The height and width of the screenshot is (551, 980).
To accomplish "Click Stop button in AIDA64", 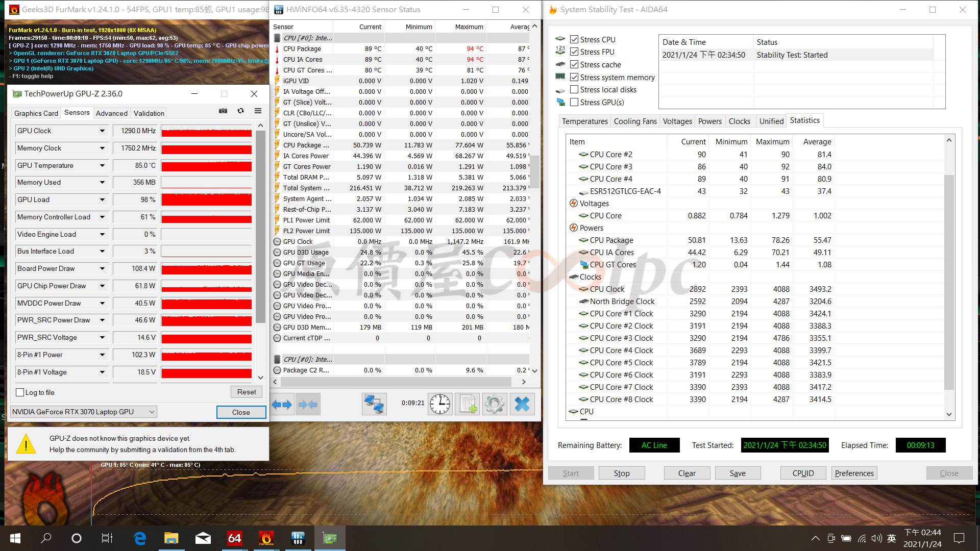I will (x=622, y=473).
